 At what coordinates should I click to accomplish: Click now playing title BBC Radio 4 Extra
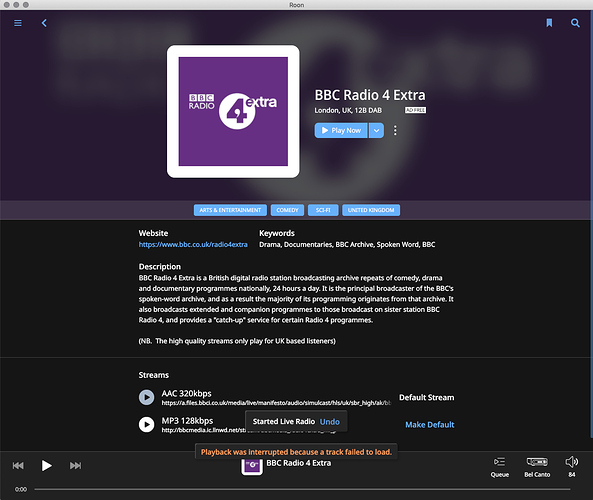click(298, 463)
